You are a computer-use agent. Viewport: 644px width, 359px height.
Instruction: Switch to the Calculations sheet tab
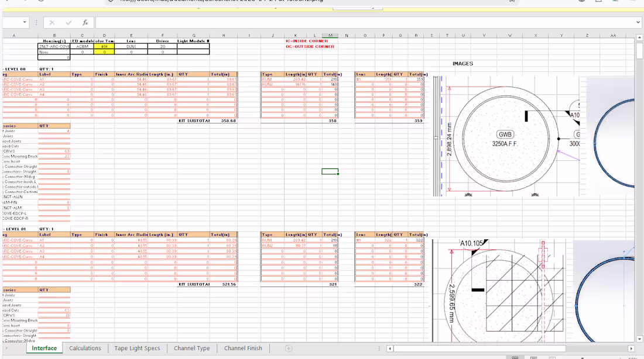tap(85, 348)
